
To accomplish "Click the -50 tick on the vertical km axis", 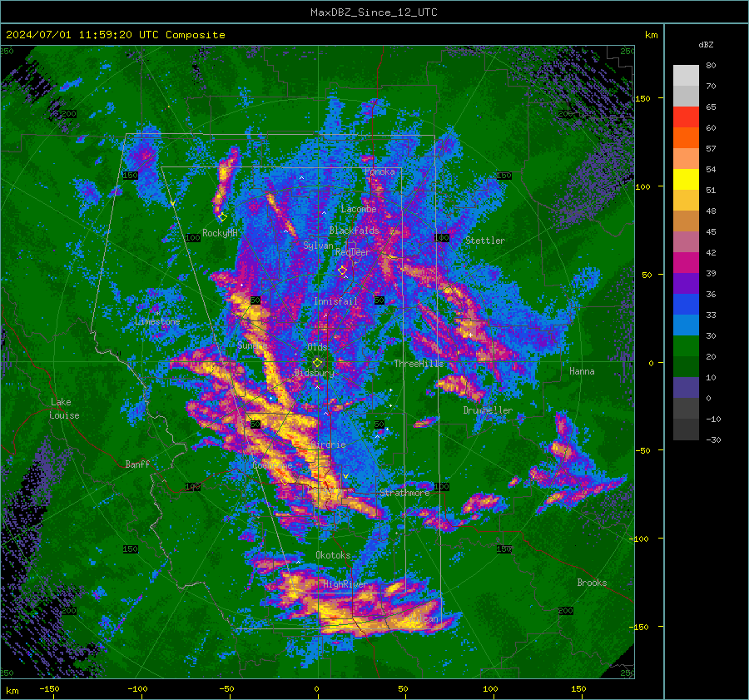I will 643,450.
